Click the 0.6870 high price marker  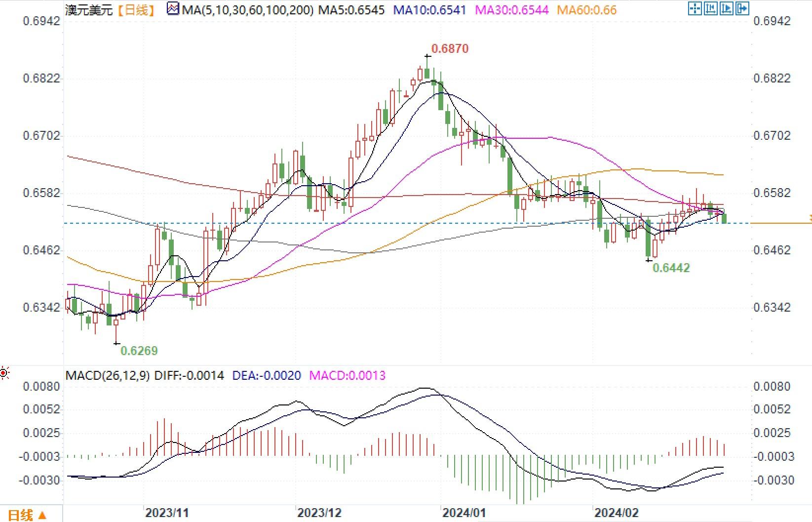[x=450, y=49]
